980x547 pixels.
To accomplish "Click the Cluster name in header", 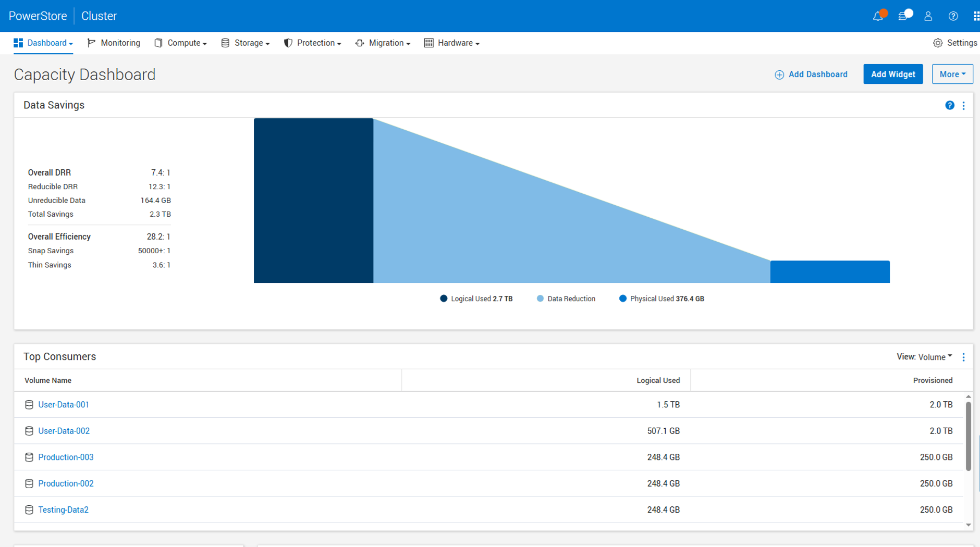I will click(x=99, y=16).
